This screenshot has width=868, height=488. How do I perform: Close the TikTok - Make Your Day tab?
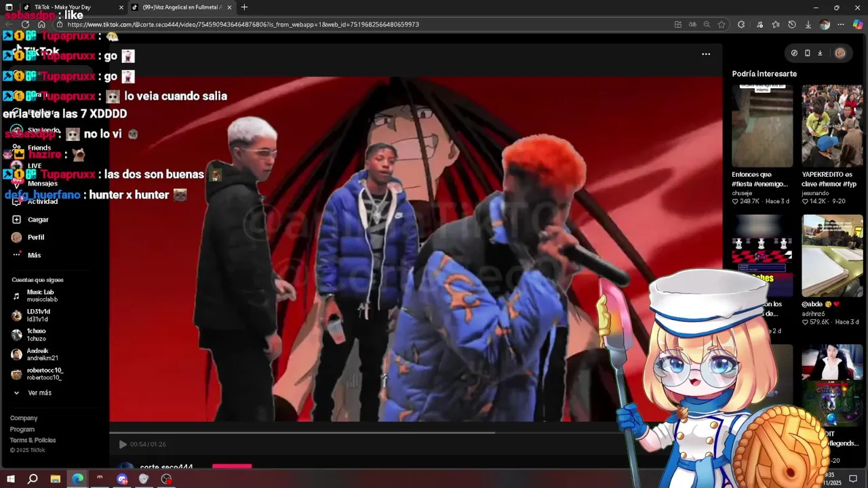point(121,7)
